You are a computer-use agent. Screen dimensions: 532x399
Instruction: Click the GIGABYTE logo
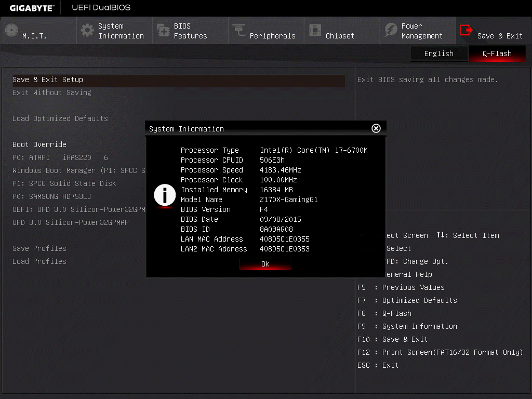click(32, 8)
